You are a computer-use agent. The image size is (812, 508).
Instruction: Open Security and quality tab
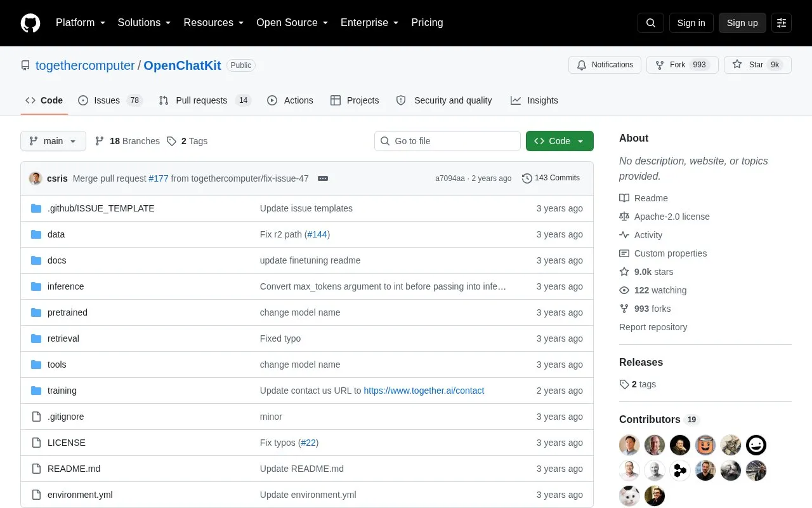tap(444, 100)
